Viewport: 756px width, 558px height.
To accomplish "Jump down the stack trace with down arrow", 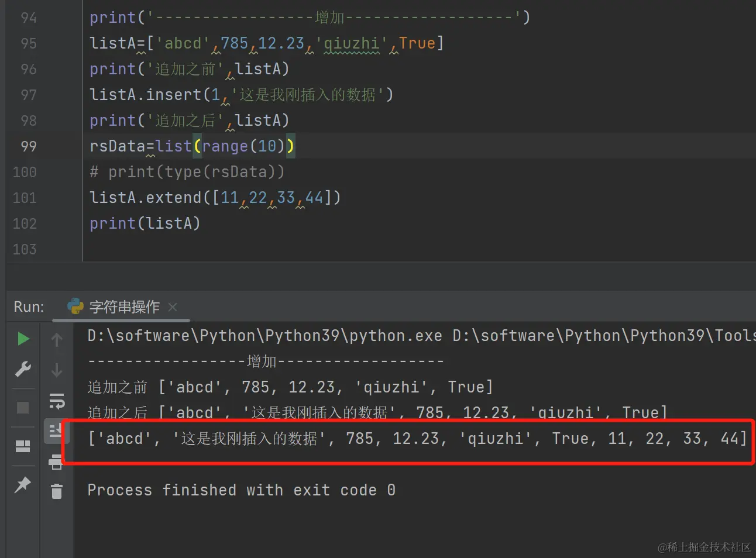I will [57, 370].
